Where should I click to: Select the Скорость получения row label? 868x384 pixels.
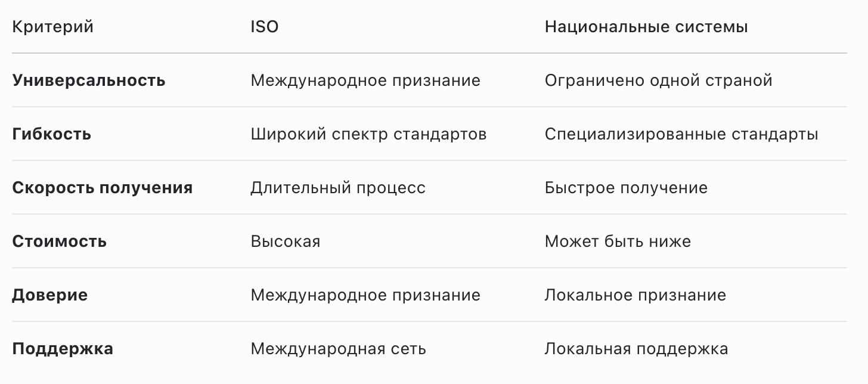(103, 188)
